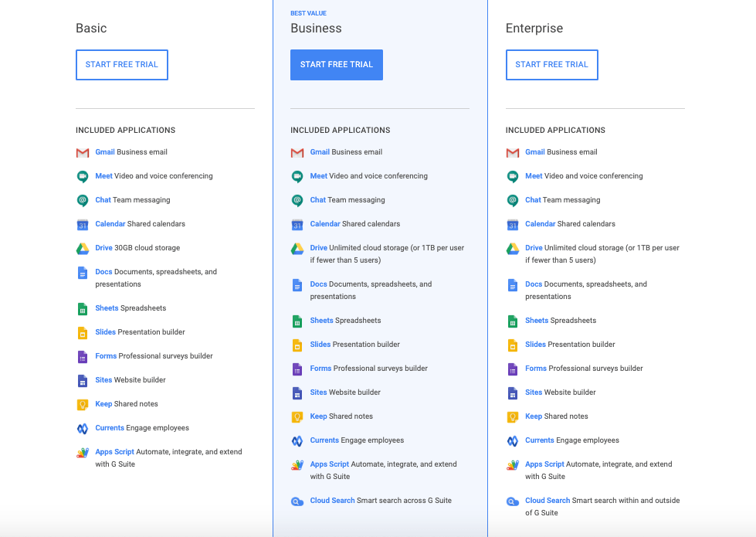Start a free trial of the Basic plan
756x537 pixels.
[121, 65]
